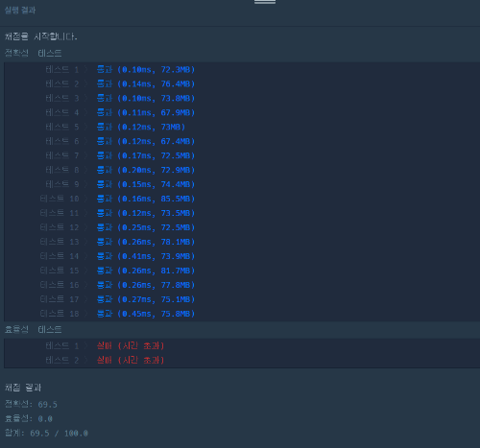
Task: Click the 채점을 시작합니다. message
Action: (x=41, y=36)
